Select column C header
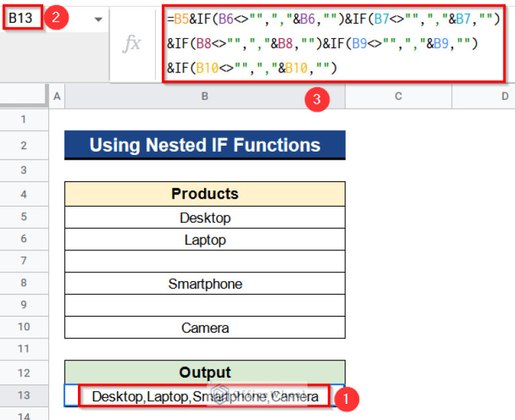The image size is (515, 420). (398, 97)
